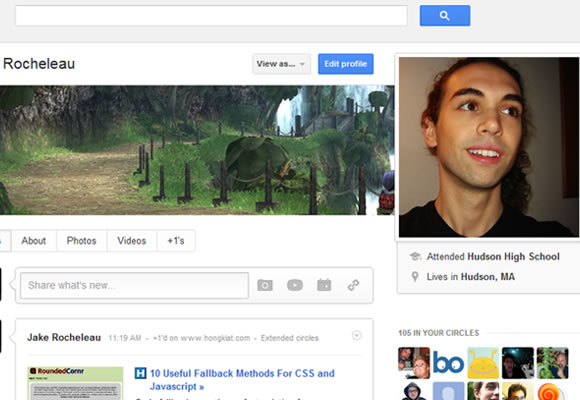The width and height of the screenshot is (580, 400).
Task: Open the dark night-photo circle avatar
Action: pos(518,363)
